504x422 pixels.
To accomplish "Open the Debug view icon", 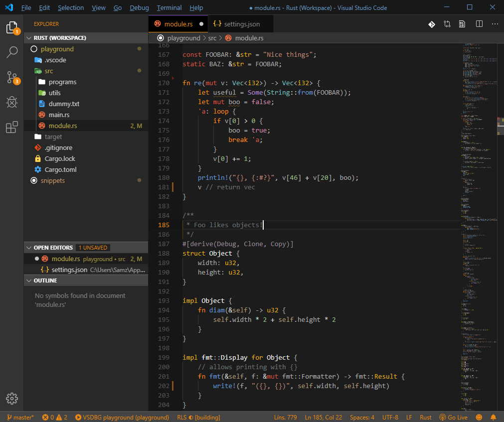I will [12, 102].
